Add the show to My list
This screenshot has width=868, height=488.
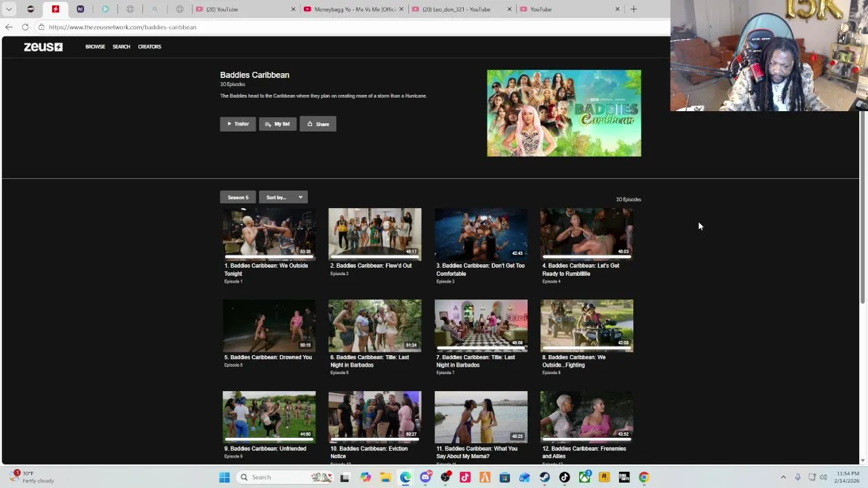pyautogui.click(x=277, y=124)
